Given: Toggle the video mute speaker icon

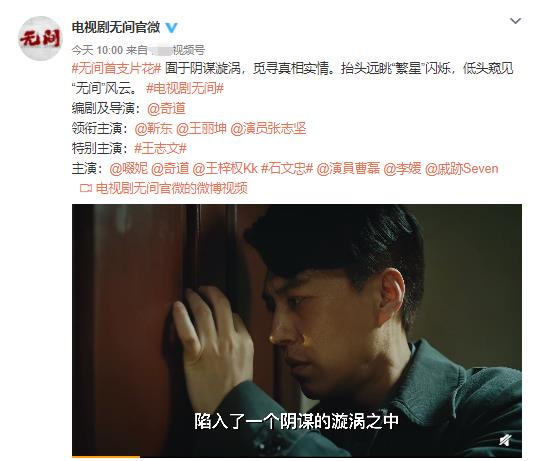Looking at the screenshot, I should (x=505, y=440).
